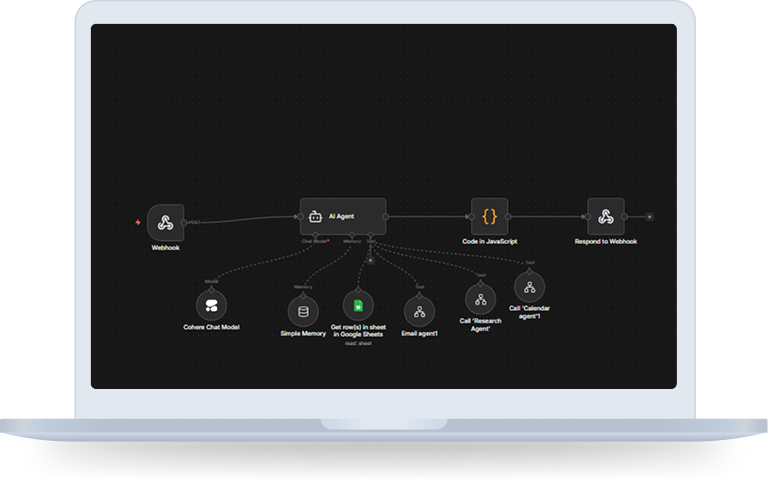Open the AI Agent node
The height and width of the screenshot is (484, 768).
pos(341,216)
